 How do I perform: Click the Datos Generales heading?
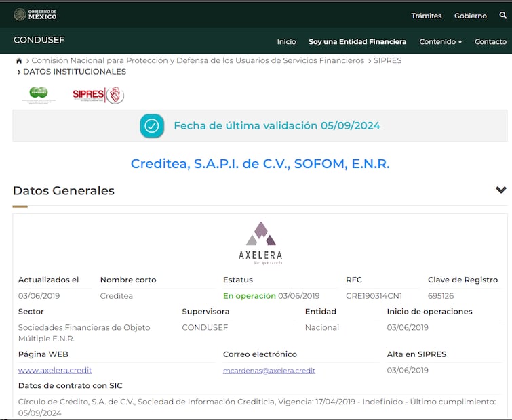[64, 191]
